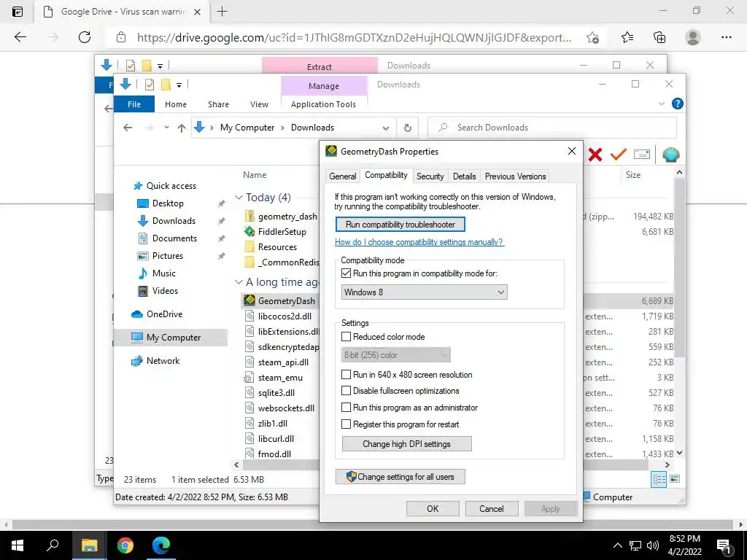
Task: Open Microsoft Edge from taskbar
Action: 161,545
